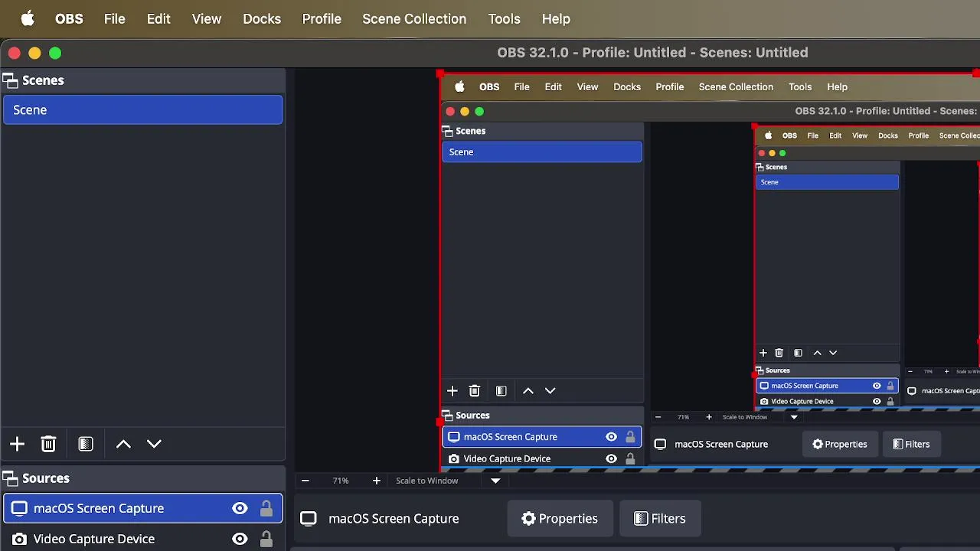Zoom in the preview with plus icon
The width and height of the screenshot is (980, 551).
point(376,481)
